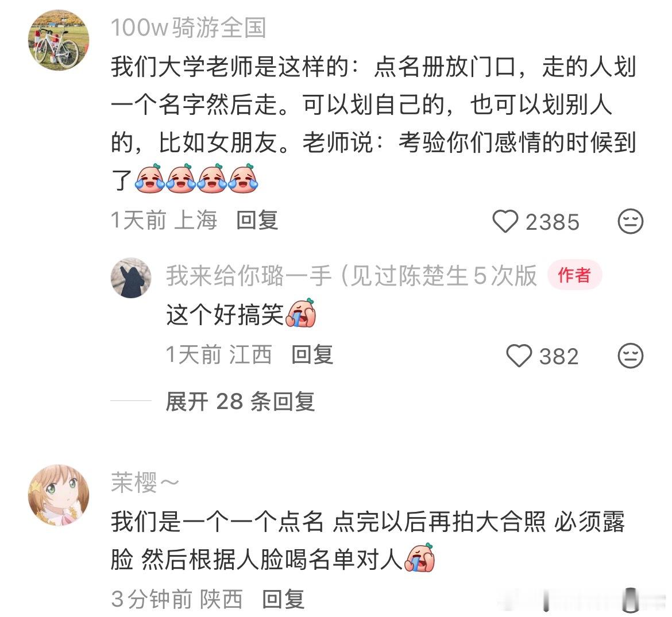
Task: Open emoji reaction on the 382-likes reply
Action: [630, 356]
